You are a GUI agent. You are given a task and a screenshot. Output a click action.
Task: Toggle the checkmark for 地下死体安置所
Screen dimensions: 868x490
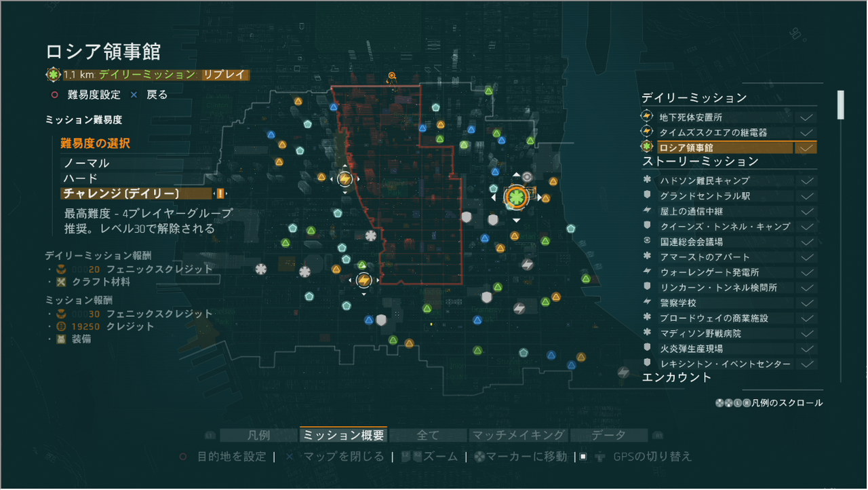806,117
